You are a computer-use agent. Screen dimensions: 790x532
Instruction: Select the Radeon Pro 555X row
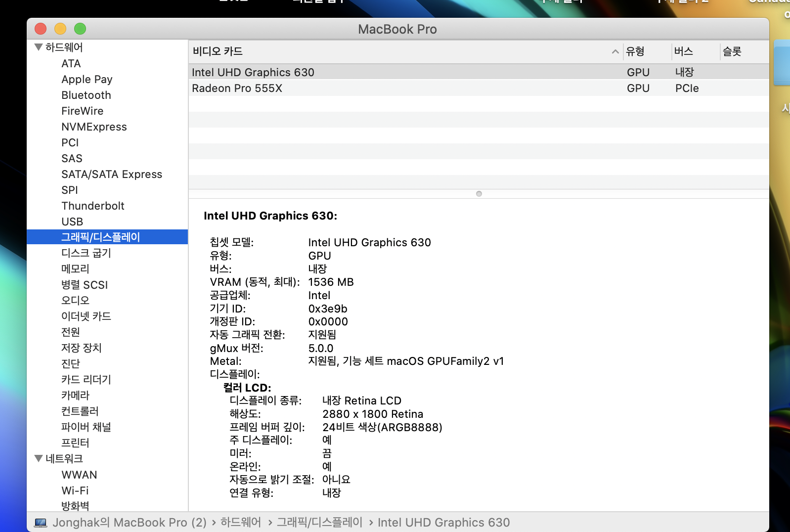tap(237, 89)
